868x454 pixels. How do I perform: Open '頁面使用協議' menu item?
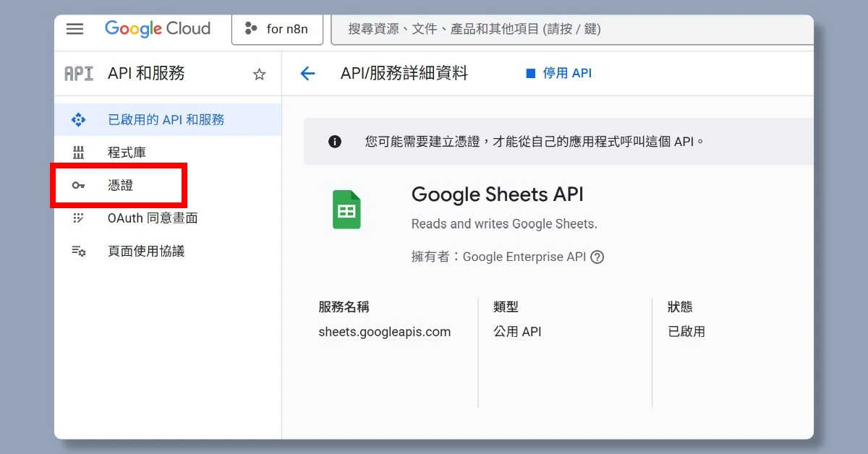coord(168,251)
